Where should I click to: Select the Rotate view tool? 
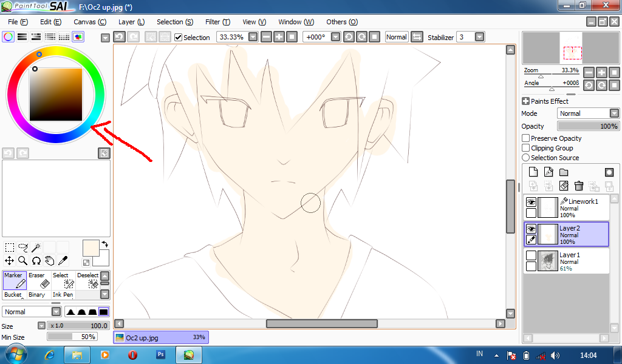36,261
